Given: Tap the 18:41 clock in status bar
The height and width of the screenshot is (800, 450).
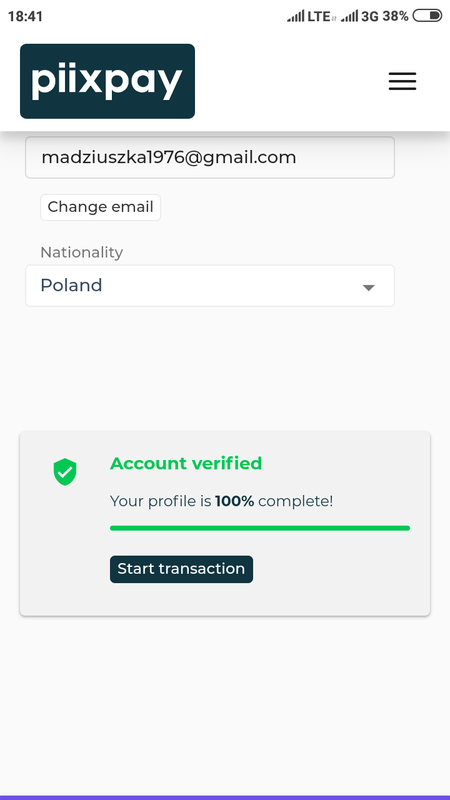Looking at the screenshot, I should (x=26, y=16).
